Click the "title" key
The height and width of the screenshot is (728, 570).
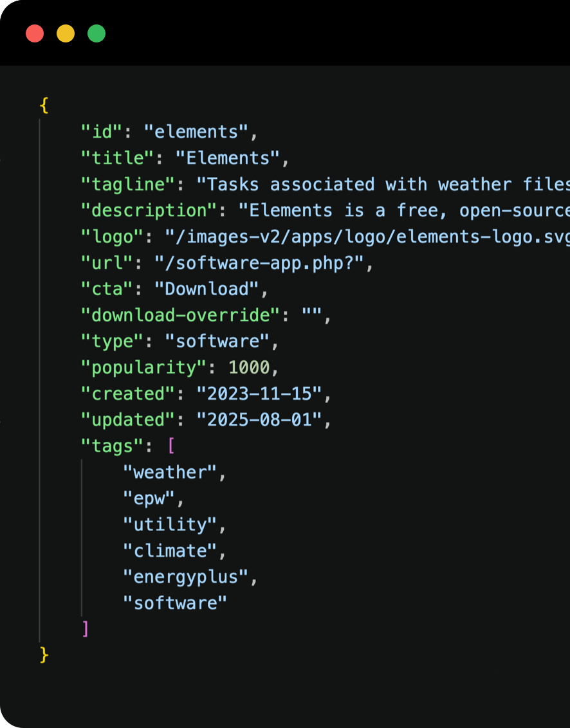tap(118, 158)
